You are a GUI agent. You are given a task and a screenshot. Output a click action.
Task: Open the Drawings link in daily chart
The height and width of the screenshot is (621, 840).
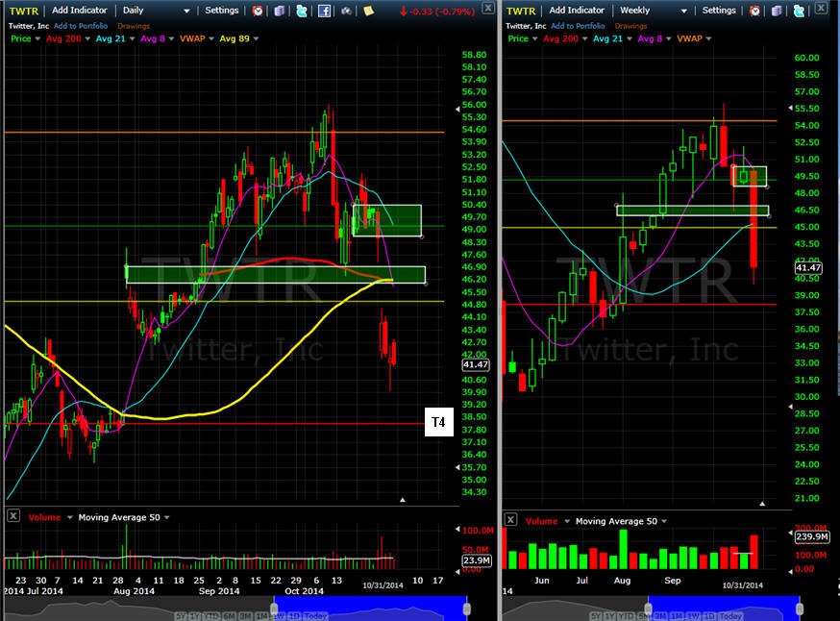(134, 26)
